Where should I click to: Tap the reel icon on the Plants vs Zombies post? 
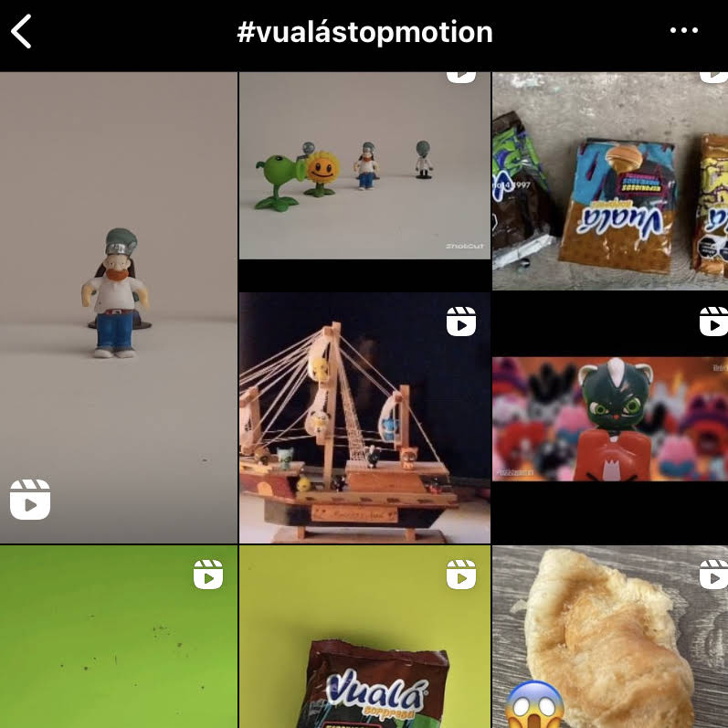pyautogui.click(x=461, y=78)
